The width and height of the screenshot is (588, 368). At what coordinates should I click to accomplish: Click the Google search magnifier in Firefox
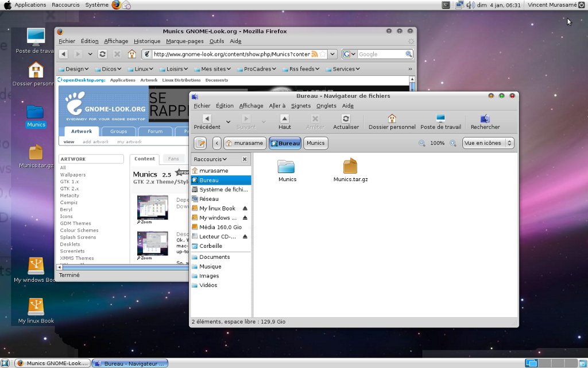[x=409, y=54]
